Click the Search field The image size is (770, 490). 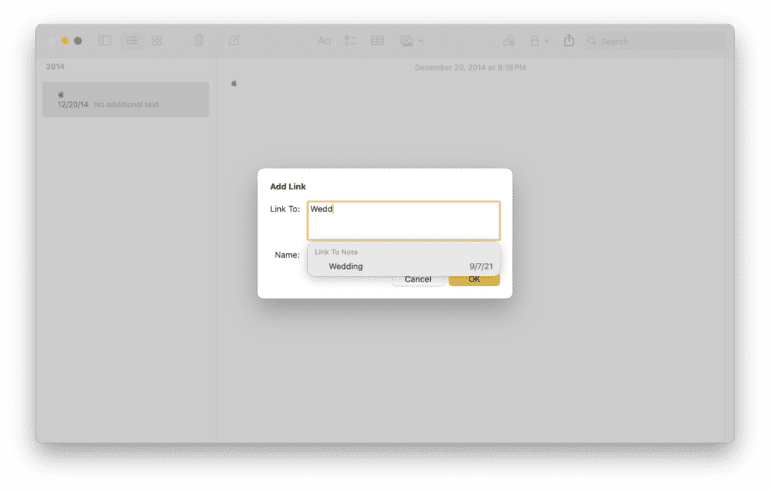pyautogui.click(x=655, y=42)
